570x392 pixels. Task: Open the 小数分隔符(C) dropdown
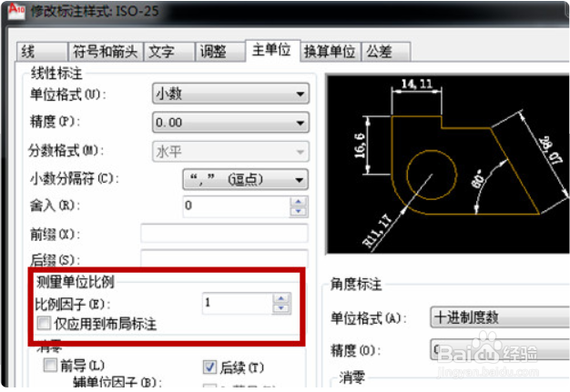[x=245, y=179]
